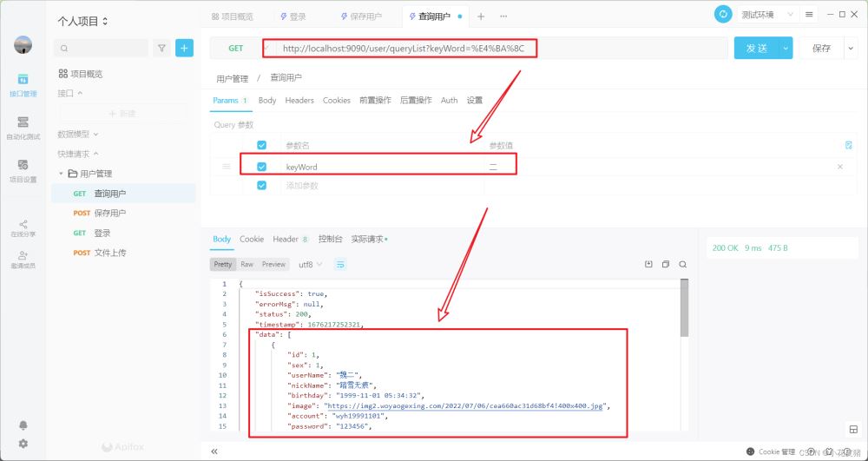Open the 个人项目 project switcher
Screen dimensions: 868x461
[83, 22]
